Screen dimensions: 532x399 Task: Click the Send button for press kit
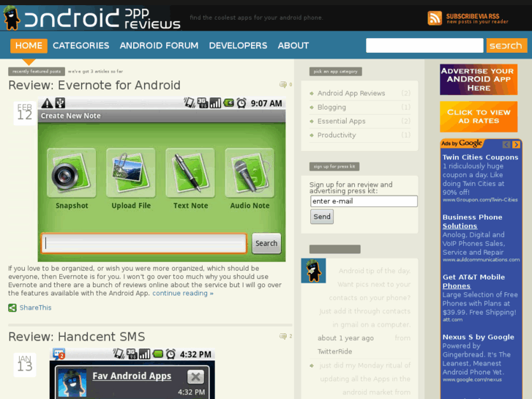(x=322, y=217)
